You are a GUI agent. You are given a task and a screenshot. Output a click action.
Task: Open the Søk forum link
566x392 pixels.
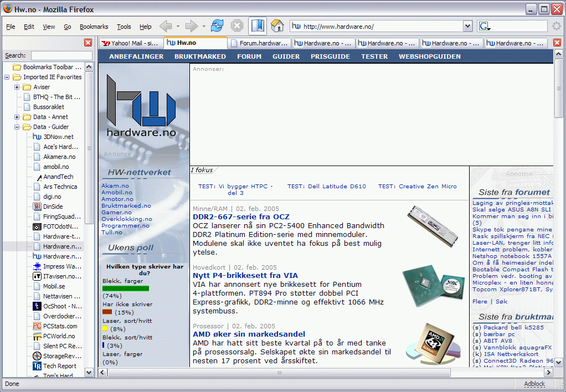click(501, 301)
